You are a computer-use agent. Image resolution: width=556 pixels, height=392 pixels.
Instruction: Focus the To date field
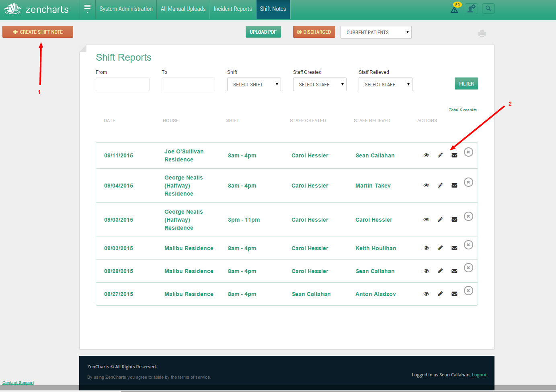pyautogui.click(x=188, y=84)
